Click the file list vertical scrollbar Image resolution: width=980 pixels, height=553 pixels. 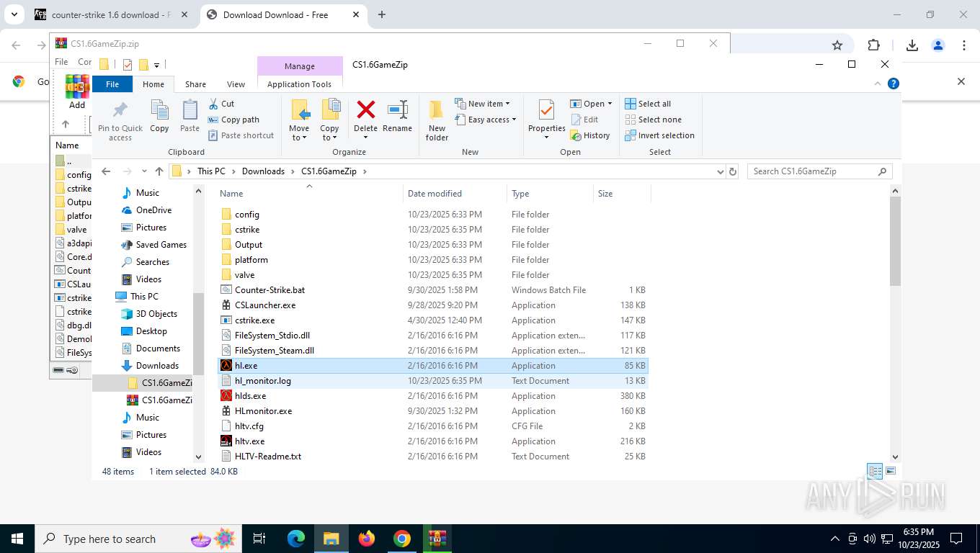click(896, 240)
